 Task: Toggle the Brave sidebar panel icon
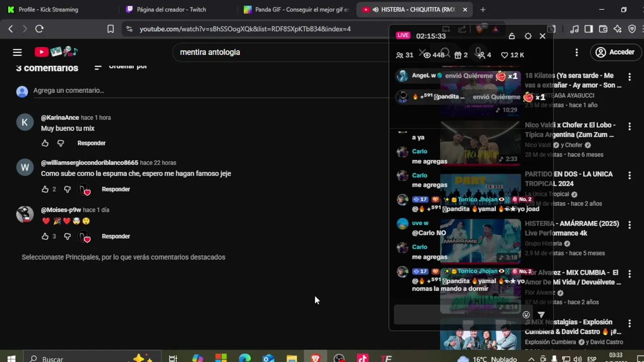(x=589, y=29)
